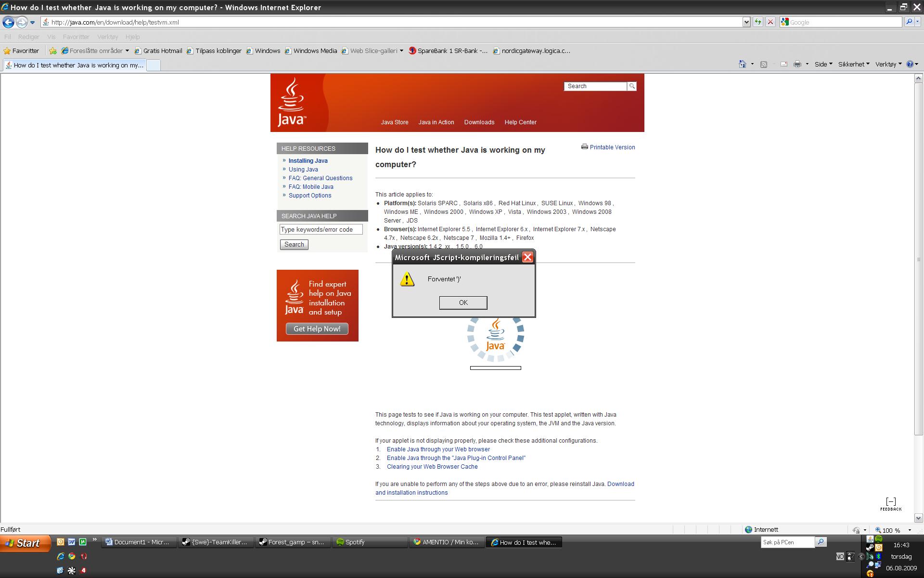The width and height of the screenshot is (924, 578).
Task: Open the Sikkerhet menu in command bar
Action: point(853,64)
